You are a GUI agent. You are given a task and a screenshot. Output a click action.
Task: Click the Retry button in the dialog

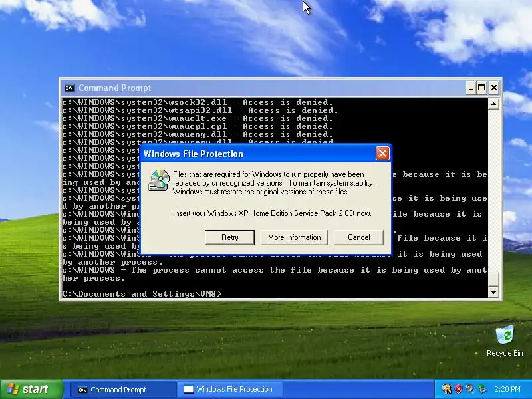(229, 237)
